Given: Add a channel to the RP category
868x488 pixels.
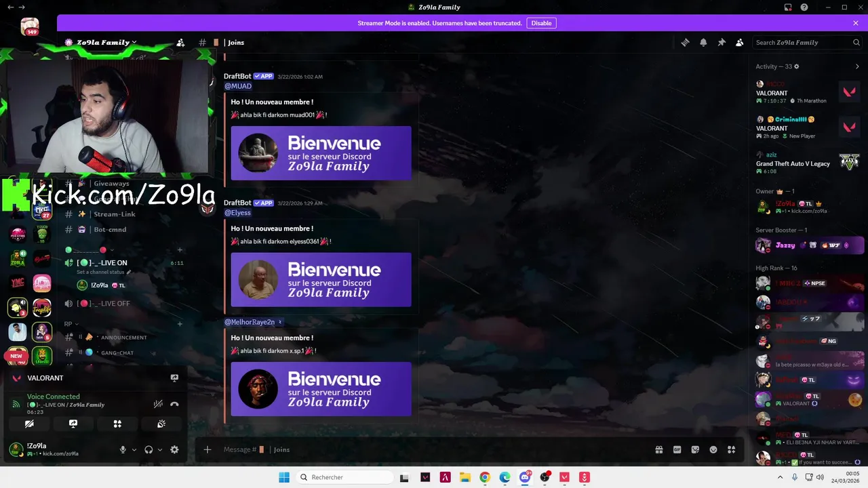Looking at the screenshot, I should tap(180, 324).
